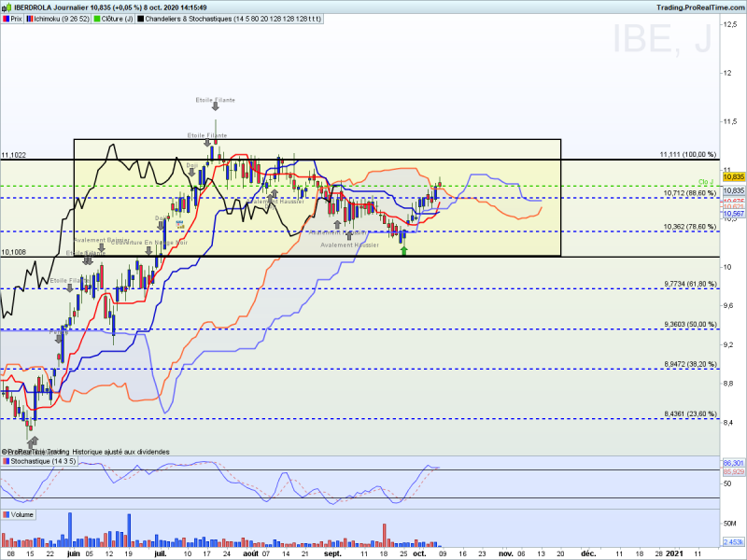Screen dimensions: 747x560
Task: Open the Clôture (J) indicator tab
Action: [114, 19]
